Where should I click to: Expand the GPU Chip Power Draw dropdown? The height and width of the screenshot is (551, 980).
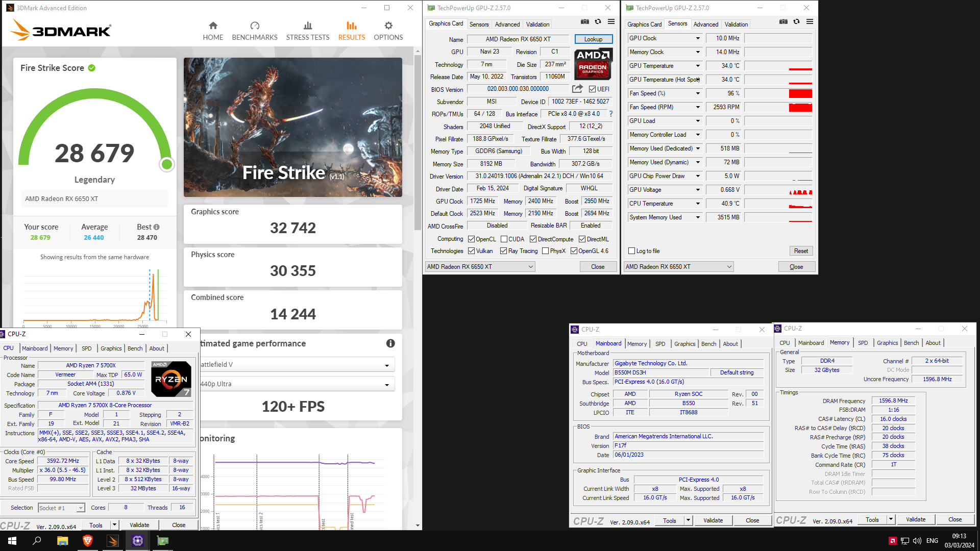click(x=698, y=176)
